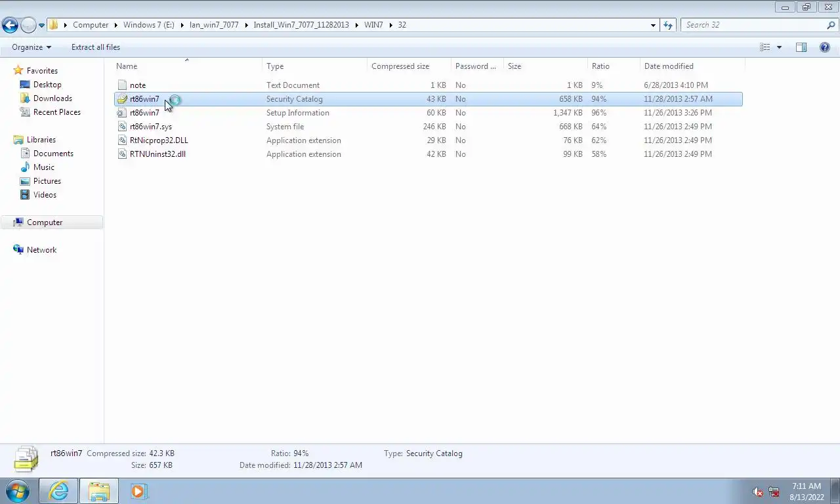840x504 pixels.
Task: Open the Music library
Action: 44,167
